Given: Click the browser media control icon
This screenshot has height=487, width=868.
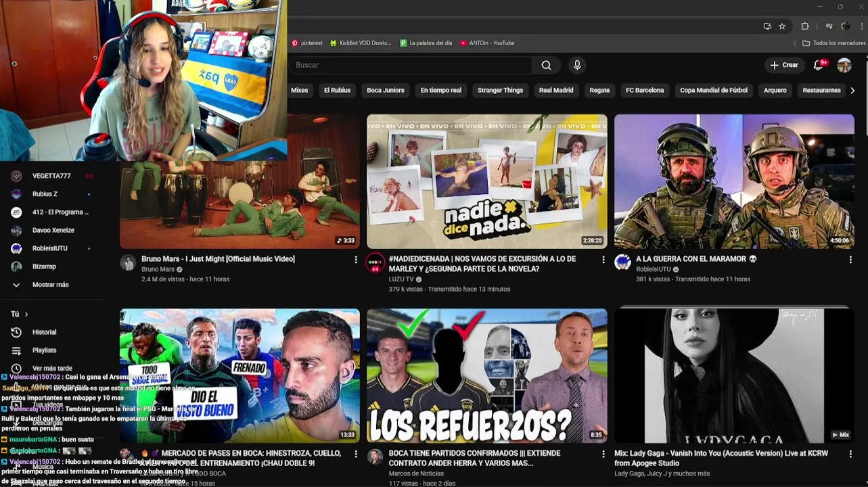Looking at the screenshot, I should 829,26.
